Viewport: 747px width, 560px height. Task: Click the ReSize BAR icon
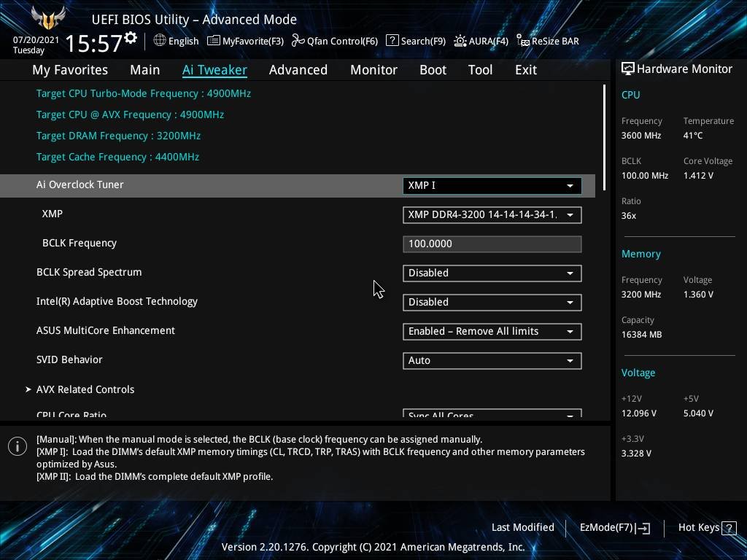click(522, 41)
